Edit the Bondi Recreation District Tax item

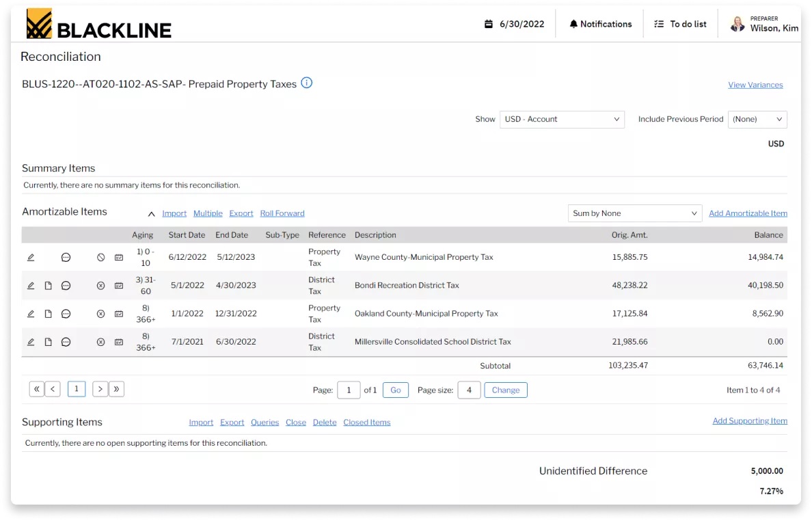(x=31, y=285)
